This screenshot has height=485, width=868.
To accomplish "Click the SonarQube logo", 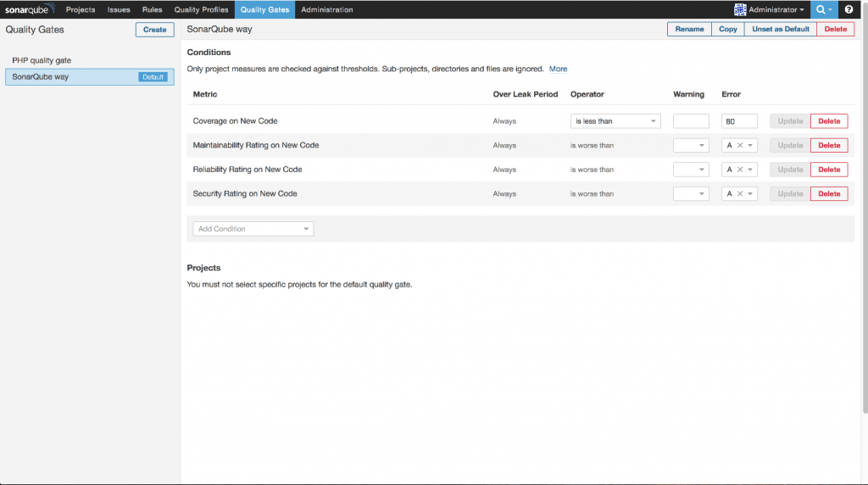I will (x=30, y=9).
